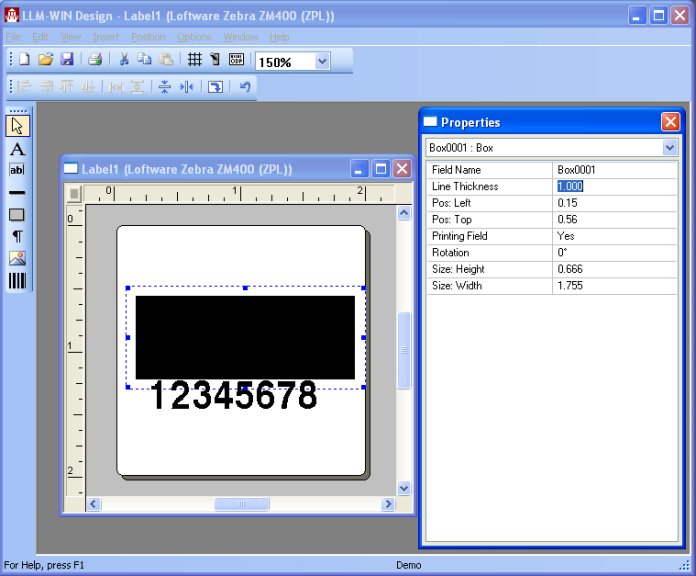Image resolution: width=696 pixels, height=576 pixels.
Task: Click the Undo arrow icon
Action: click(x=245, y=87)
